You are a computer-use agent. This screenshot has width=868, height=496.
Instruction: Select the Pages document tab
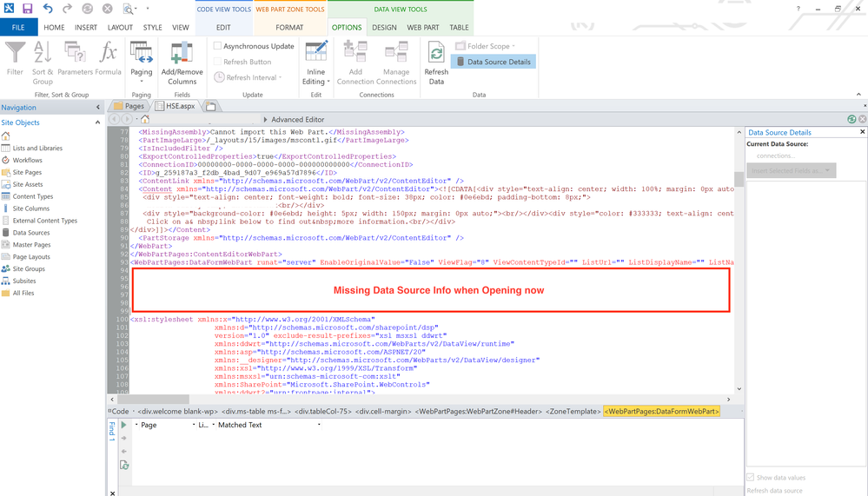[129, 106]
